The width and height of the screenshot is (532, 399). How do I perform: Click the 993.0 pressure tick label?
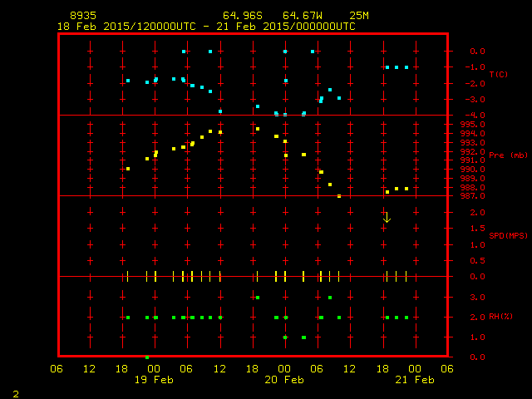473,143
